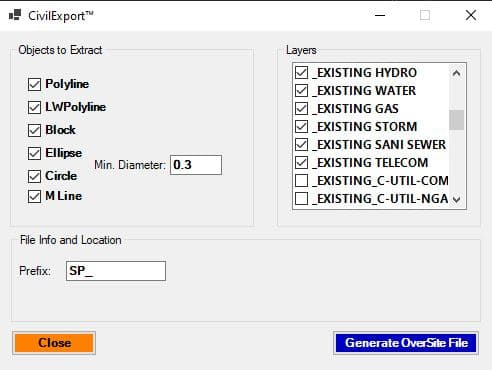492x370 pixels.
Task: Click Generate OverSite File button
Action: click(406, 343)
